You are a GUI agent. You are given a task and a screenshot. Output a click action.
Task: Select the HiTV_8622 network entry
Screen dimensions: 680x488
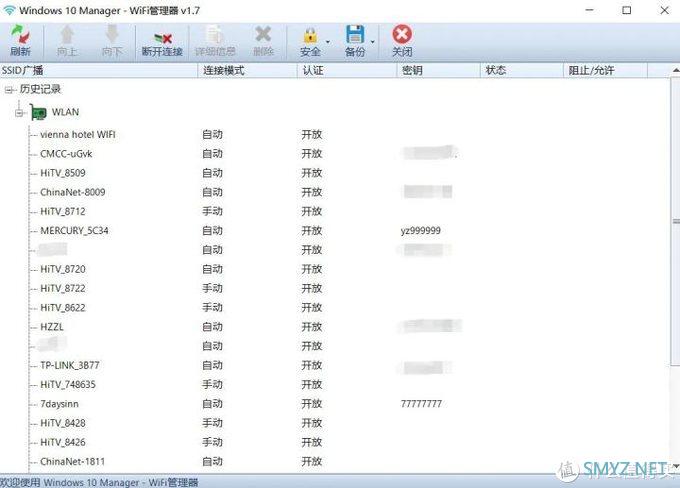(x=63, y=308)
